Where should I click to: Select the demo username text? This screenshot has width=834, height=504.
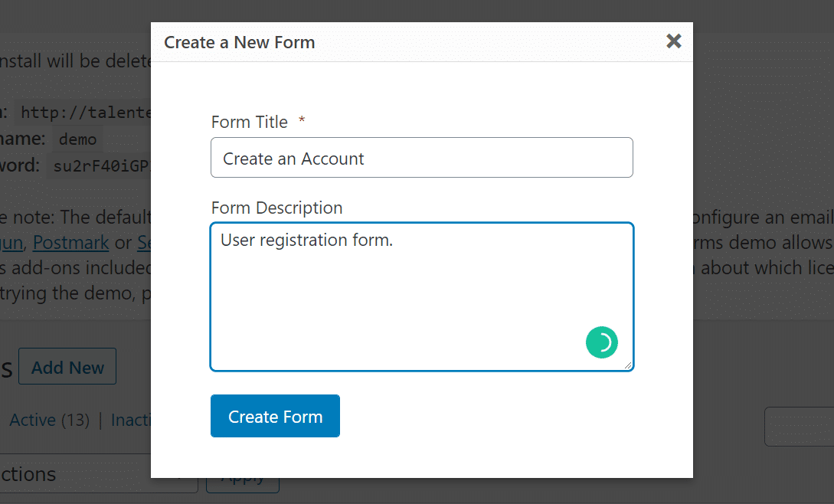(77, 139)
